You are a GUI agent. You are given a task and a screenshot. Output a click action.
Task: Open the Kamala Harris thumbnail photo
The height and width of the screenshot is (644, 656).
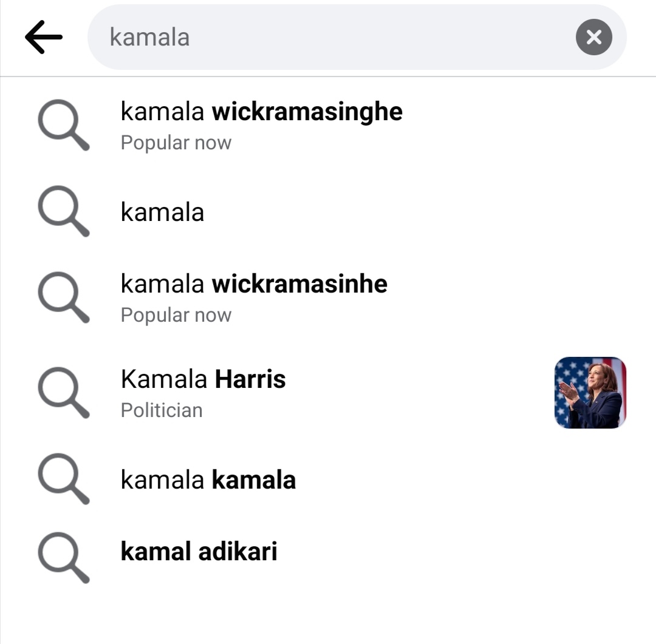pos(590,393)
